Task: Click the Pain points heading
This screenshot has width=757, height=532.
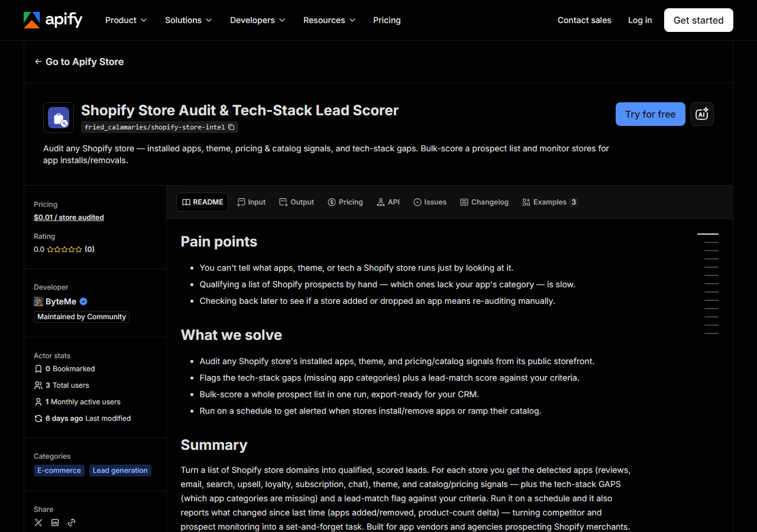Action: pyautogui.click(x=219, y=242)
